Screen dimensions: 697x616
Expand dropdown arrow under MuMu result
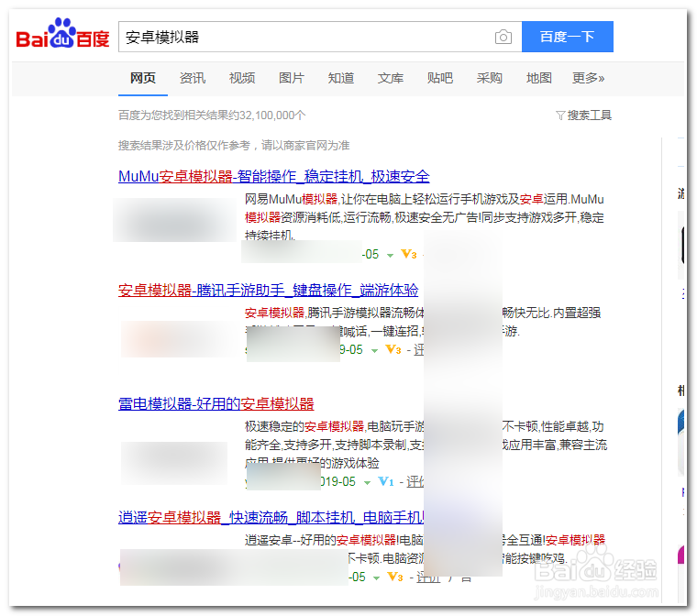[391, 256]
